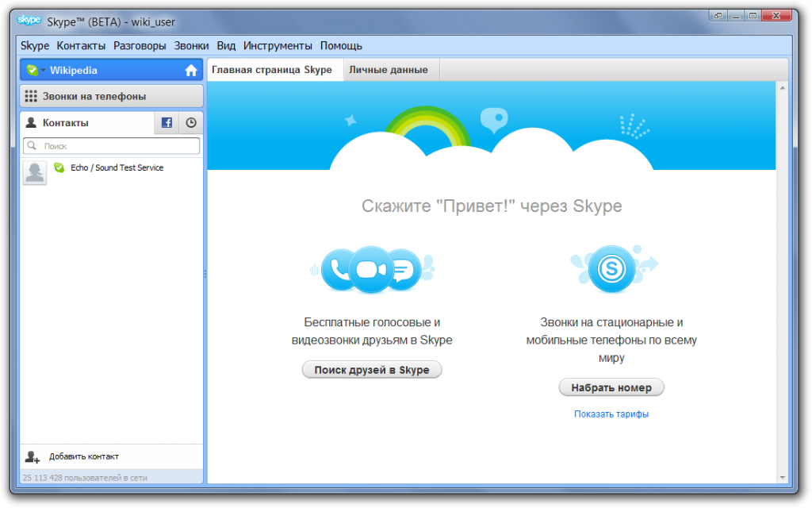Click the blue Skype credit circle icon

coord(612,269)
